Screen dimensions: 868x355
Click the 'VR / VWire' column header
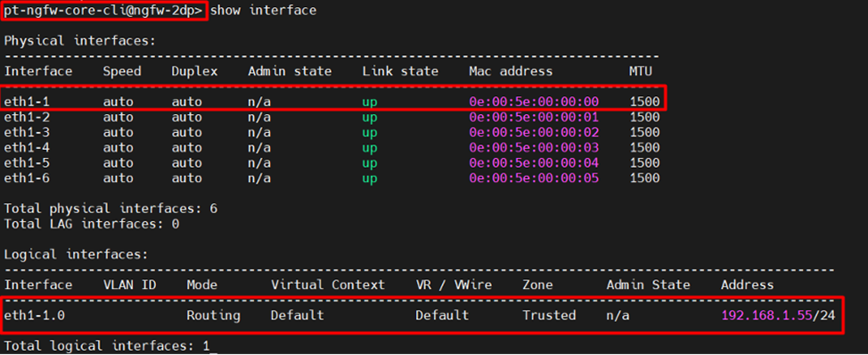pos(454,285)
